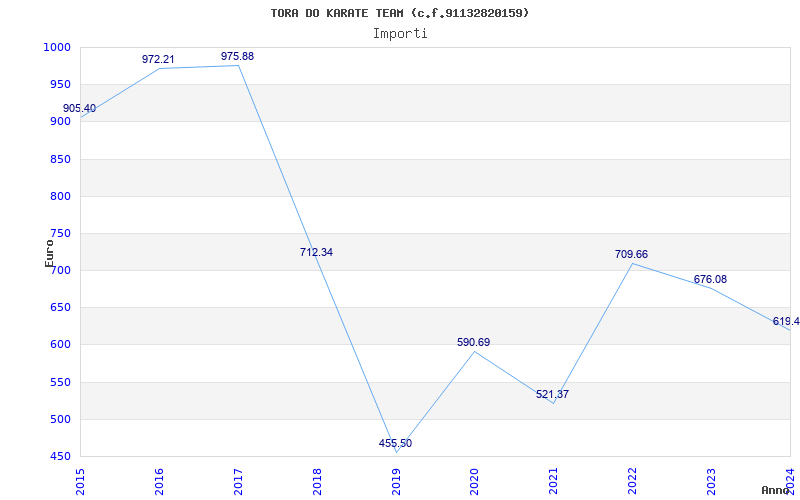Click the 500 y-axis tick label
Screen dimensions: 800x500
tap(60, 419)
